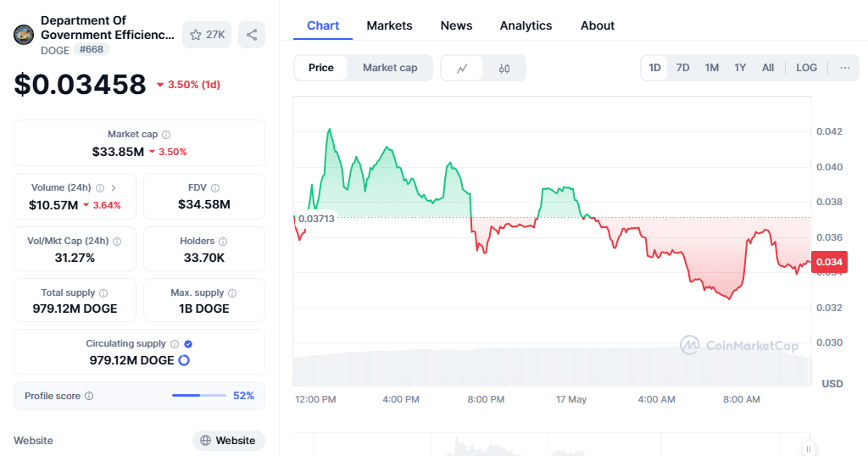
Task: Open the About tab
Action: pyautogui.click(x=598, y=25)
